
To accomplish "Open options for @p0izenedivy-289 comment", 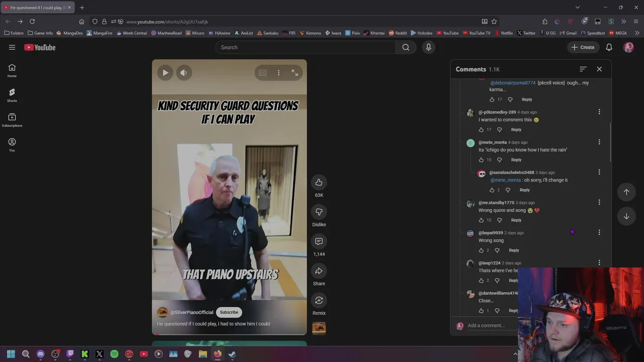I will (x=599, y=112).
